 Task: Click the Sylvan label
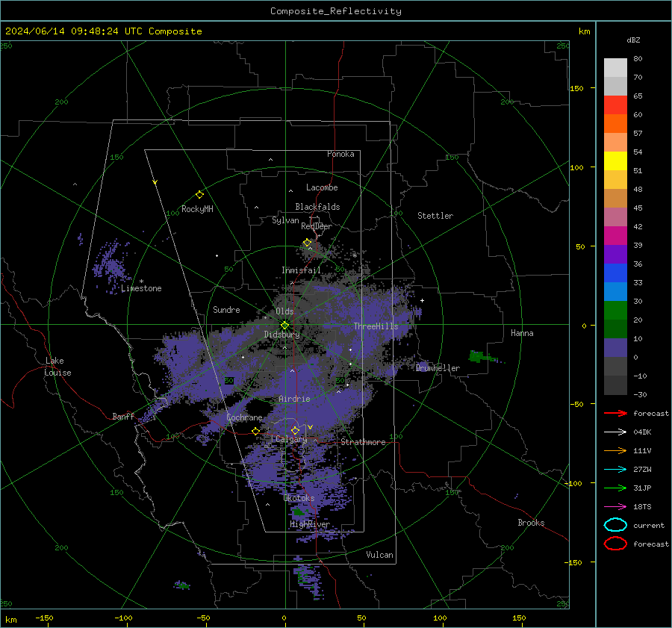(x=285, y=221)
